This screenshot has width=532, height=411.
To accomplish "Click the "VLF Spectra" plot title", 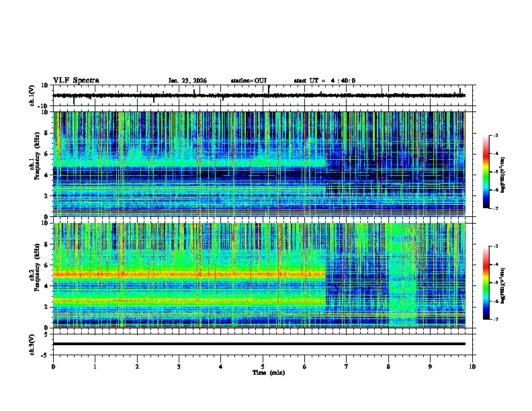I will coord(76,81).
